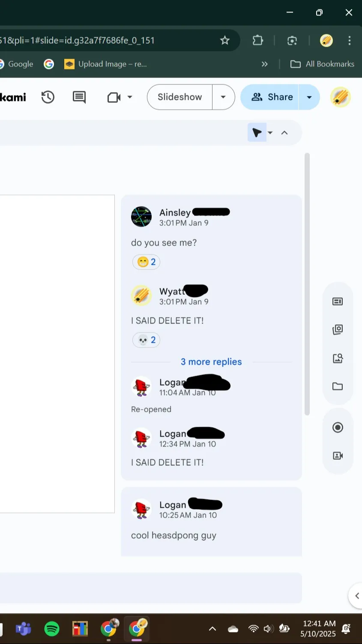Bookmark page with star icon

click(224, 40)
